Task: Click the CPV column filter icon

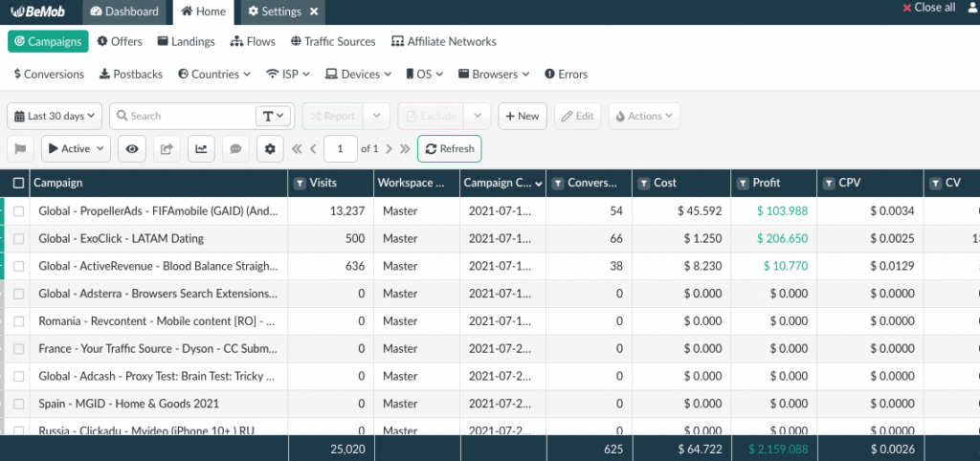Action: pos(829,183)
